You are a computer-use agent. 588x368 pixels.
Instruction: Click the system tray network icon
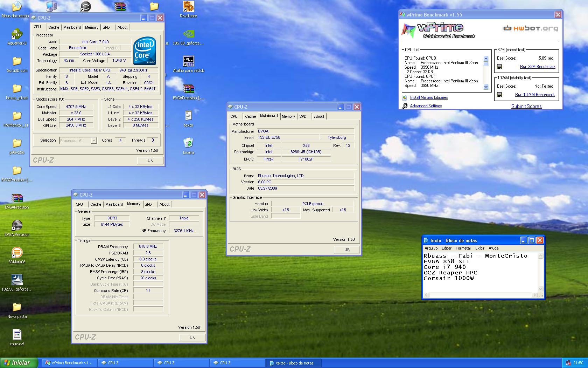pos(568,363)
